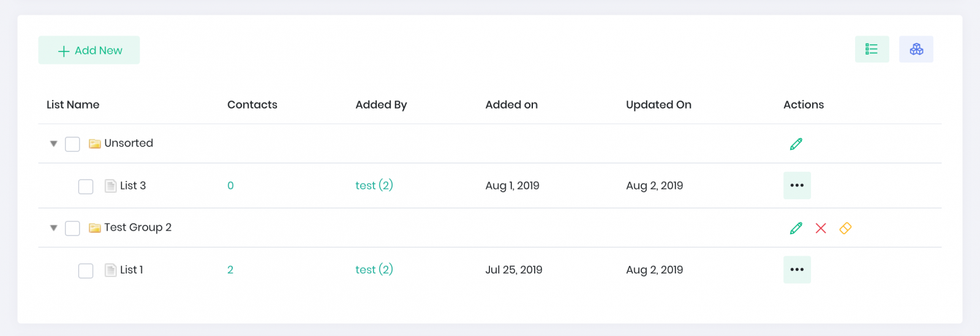
Task: Delete Test Group 2 with red X
Action: [x=821, y=228]
